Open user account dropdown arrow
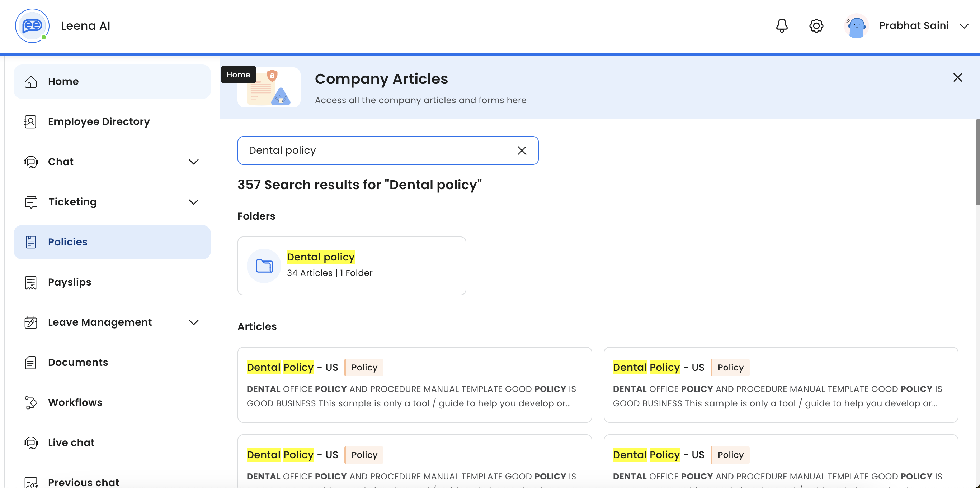This screenshot has height=488, width=980. click(963, 26)
